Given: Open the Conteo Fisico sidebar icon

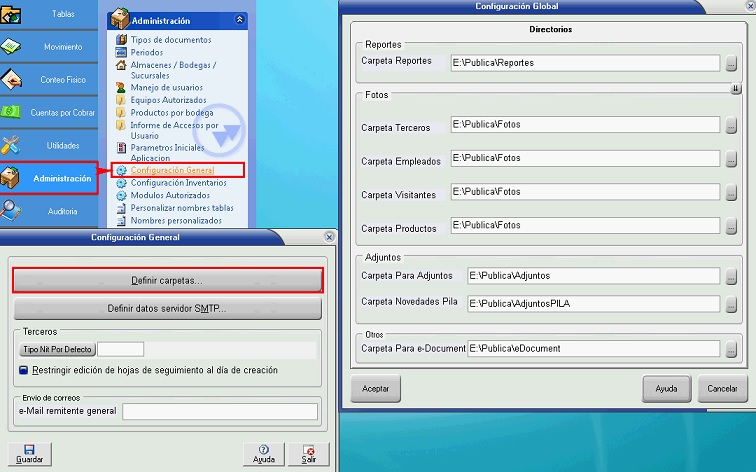Looking at the screenshot, I should point(12,79).
